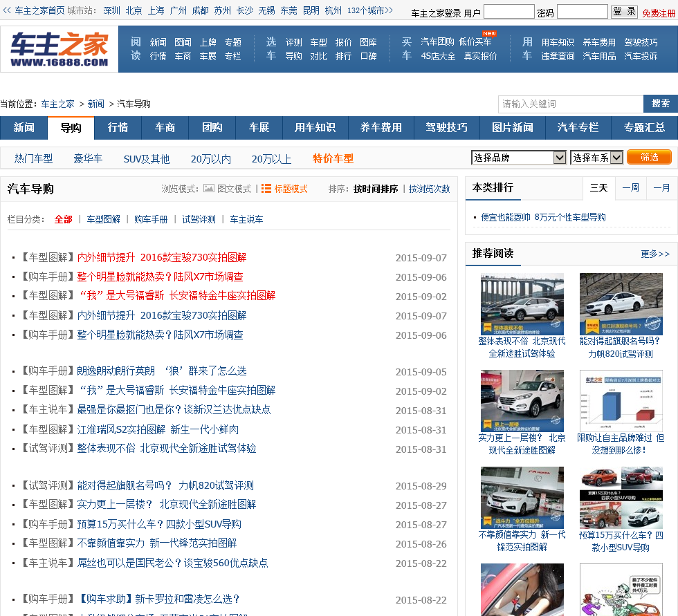Click the 车主之家 16888.com logo
The image size is (678, 616).
[59, 49]
